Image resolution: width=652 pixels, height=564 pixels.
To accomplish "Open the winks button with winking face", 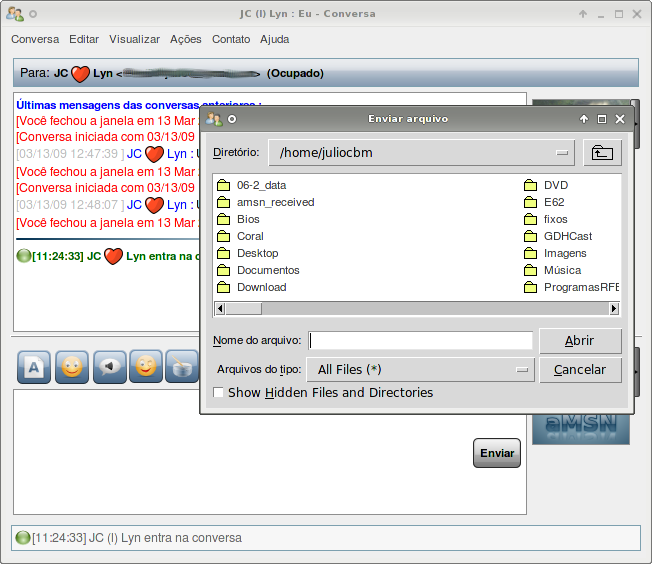I will click(x=146, y=367).
